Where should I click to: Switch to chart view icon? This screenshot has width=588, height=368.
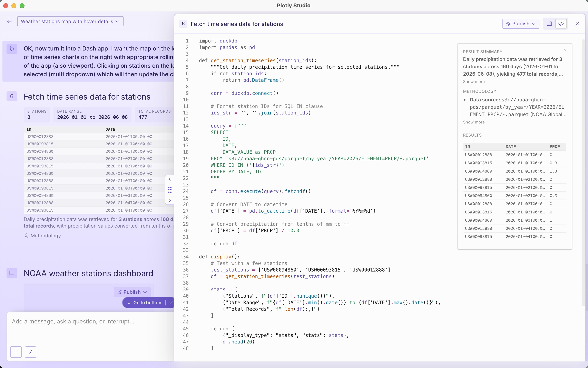pyautogui.click(x=549, y=24)
